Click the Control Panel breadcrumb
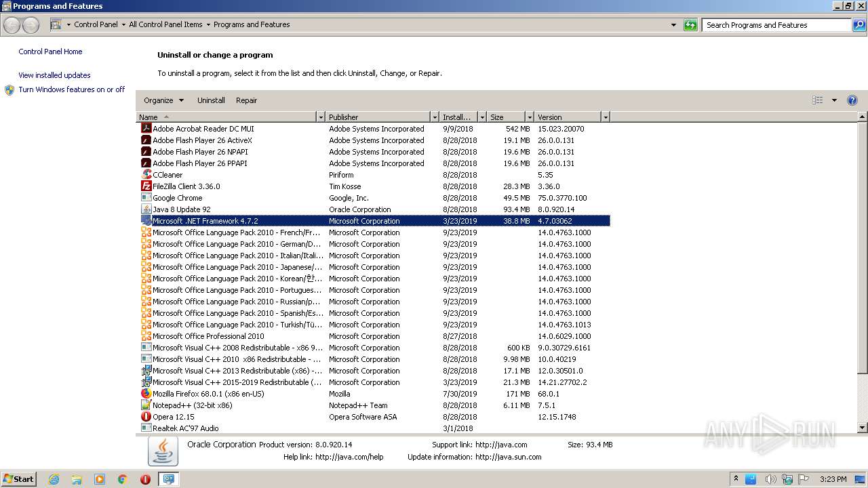 [x=96, y=24]
